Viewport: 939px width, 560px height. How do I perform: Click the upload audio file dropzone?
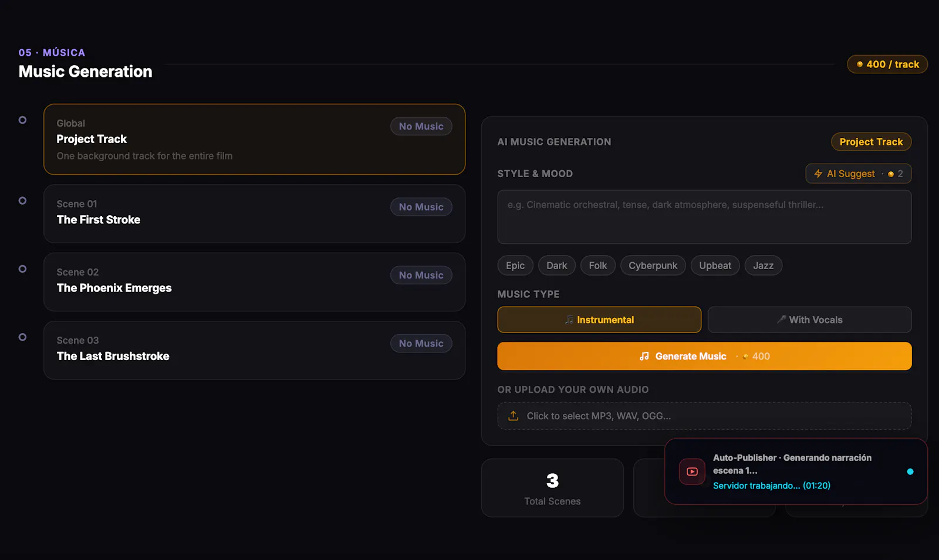tap(704, 416)
